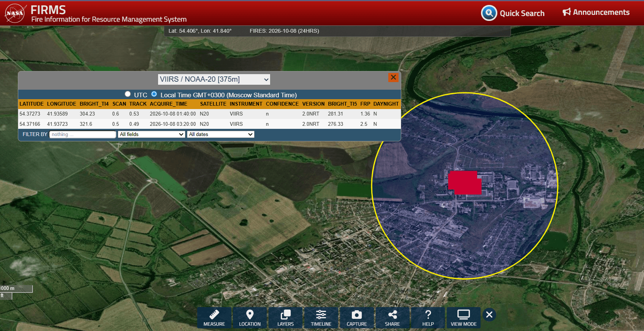
Task: Expand the VIIRS / NOAA-20 sensor dropdown
Action: 214,79
